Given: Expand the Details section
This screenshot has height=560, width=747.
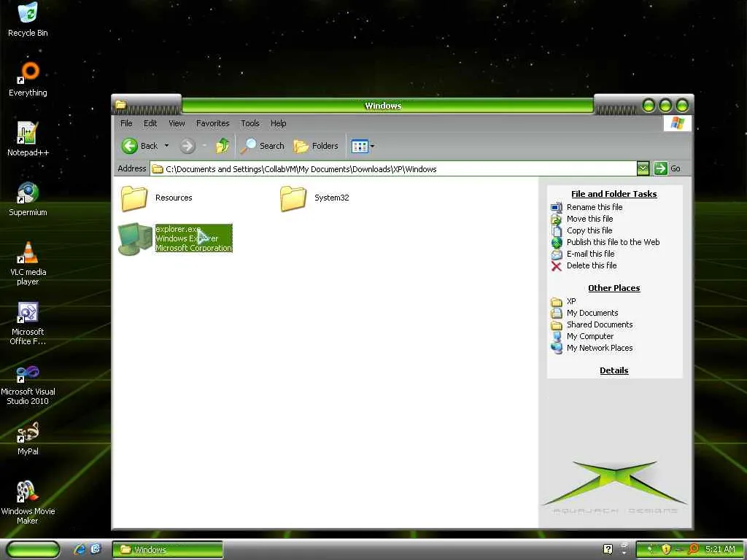Looking at the screenshot, I should (614, 370).
